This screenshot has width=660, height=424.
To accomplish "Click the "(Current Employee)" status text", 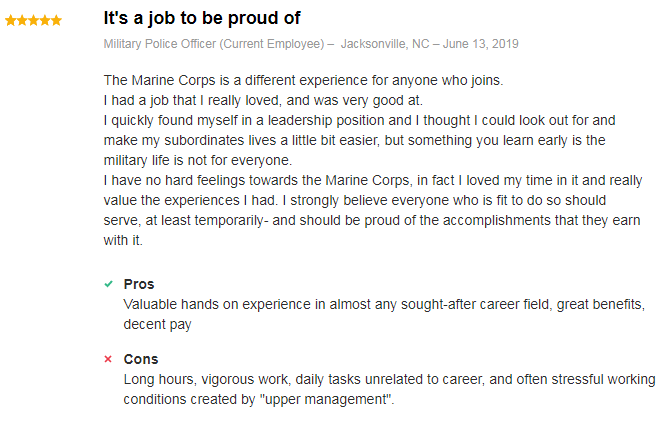I will 272,44.
